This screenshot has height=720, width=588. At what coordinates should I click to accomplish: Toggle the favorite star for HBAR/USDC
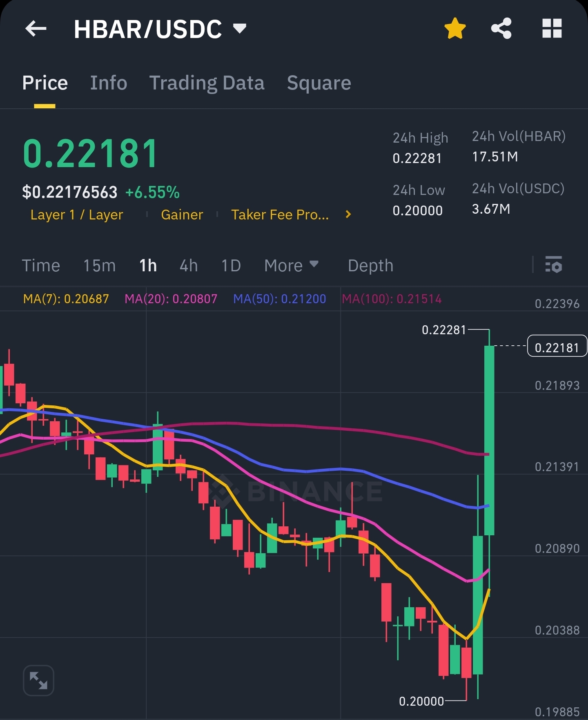455,29
